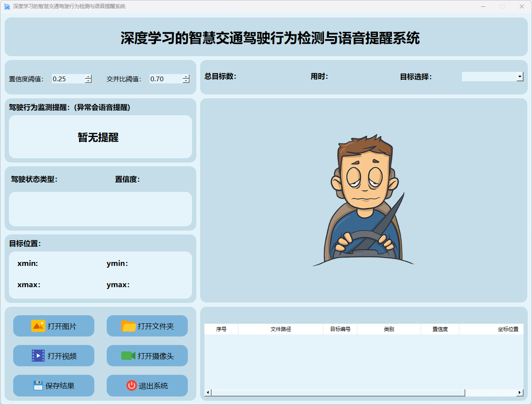The image size is (532, 405).
Task: Click the picture icon on 打开图片
Action: pos(38,326)
